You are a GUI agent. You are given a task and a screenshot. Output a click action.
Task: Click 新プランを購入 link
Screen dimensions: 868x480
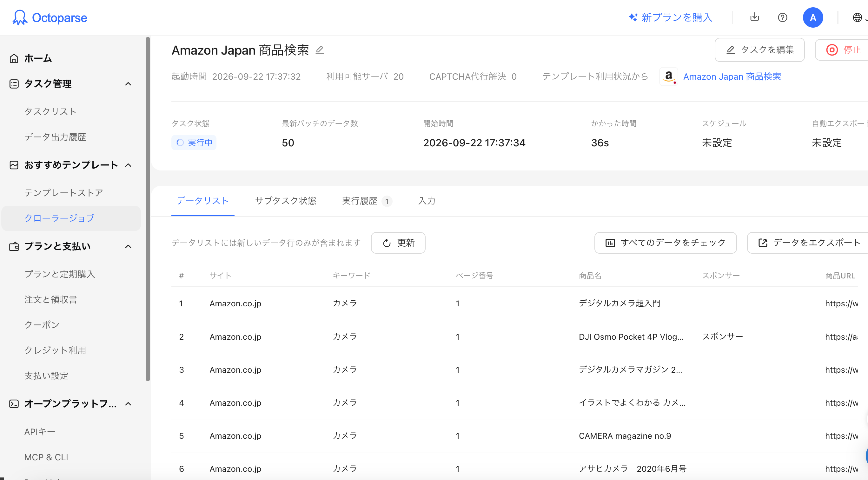[x=677, y=17]
